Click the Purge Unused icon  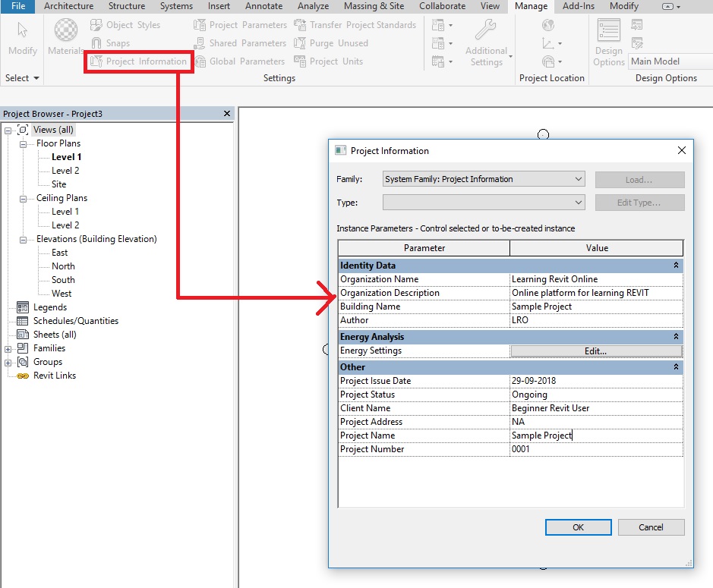click(300, 43)
